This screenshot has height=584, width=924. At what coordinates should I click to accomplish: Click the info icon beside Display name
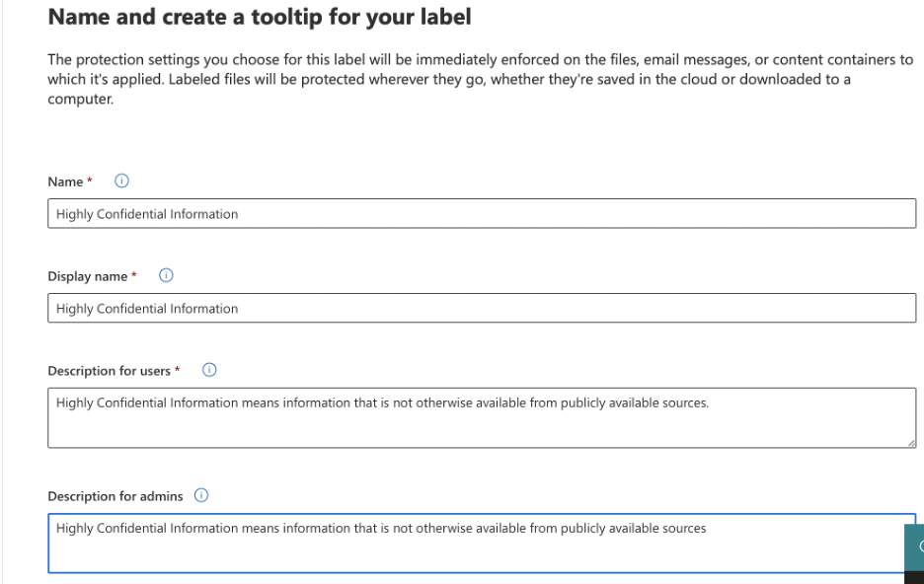click(x=165, y=276)
